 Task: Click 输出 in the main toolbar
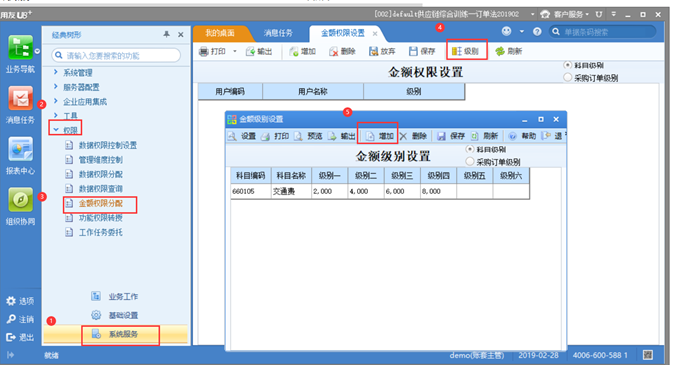pyautogui.click(x=259, y=52)
